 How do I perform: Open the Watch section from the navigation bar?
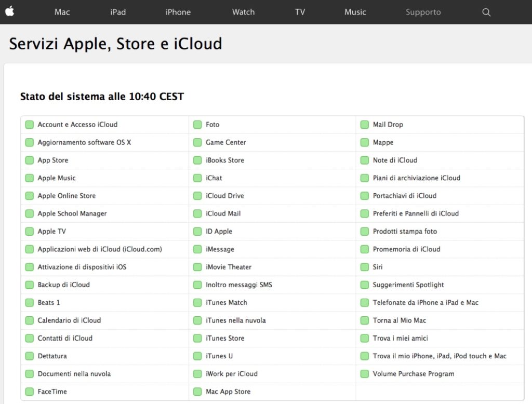pos(243,12)
